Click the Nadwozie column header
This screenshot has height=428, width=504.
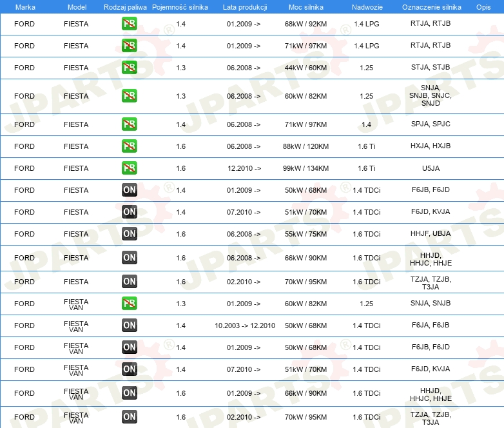[x=367, y=7]
